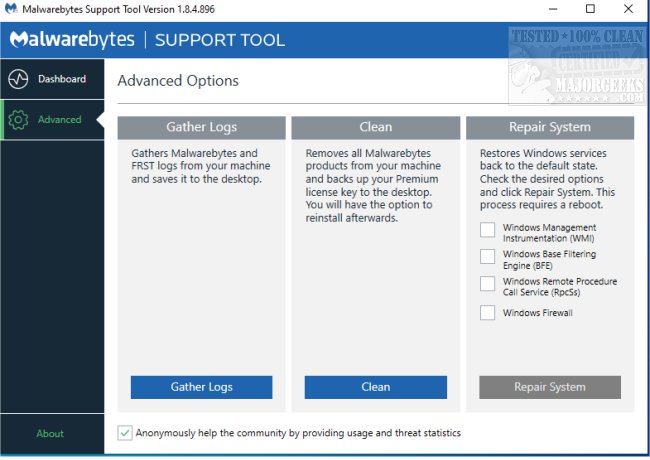The width and height of the screenshot is (650, 460).
Task: Click the Repair System button
Action: point(550,387)
